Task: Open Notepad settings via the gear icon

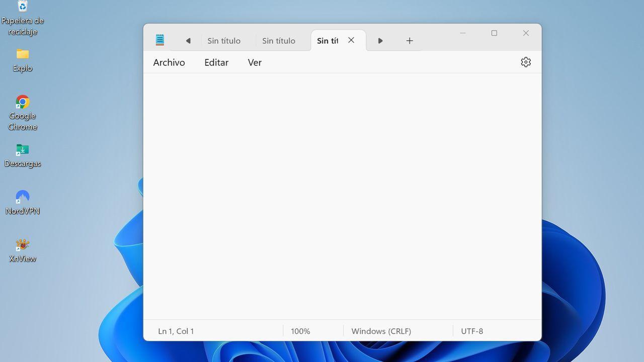Action: (x=525, y=62)
